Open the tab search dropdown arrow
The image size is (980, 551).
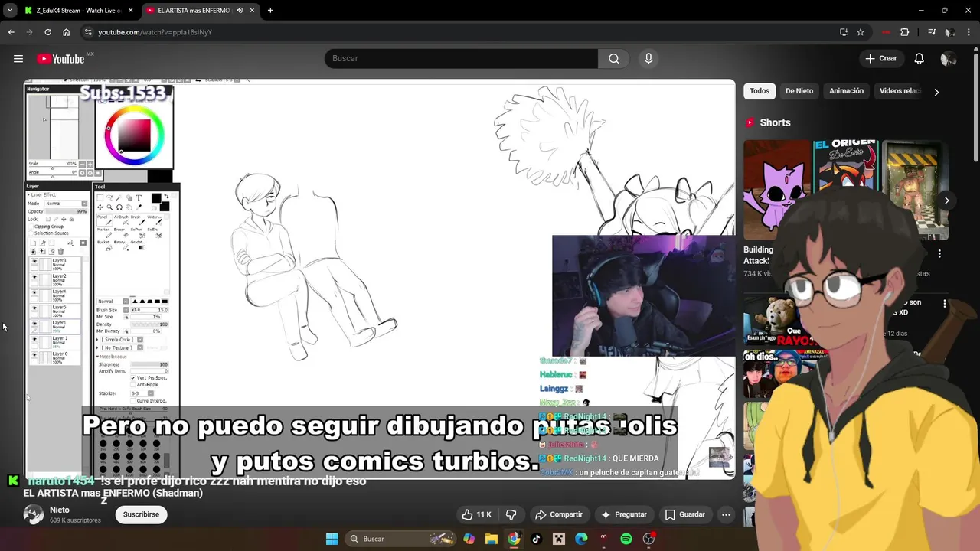pyautogui.click(x=10, y=11)
